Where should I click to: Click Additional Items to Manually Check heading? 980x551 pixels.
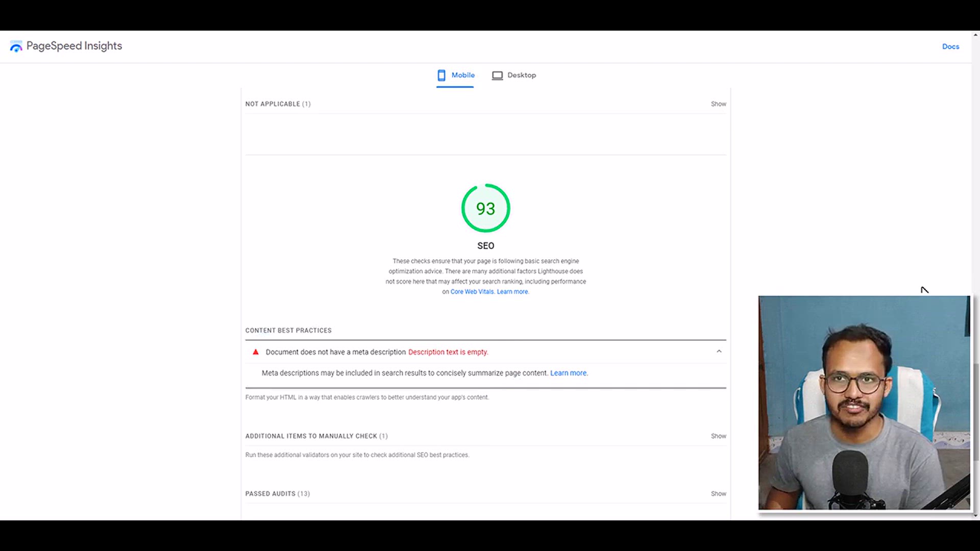tap(316, 436)
